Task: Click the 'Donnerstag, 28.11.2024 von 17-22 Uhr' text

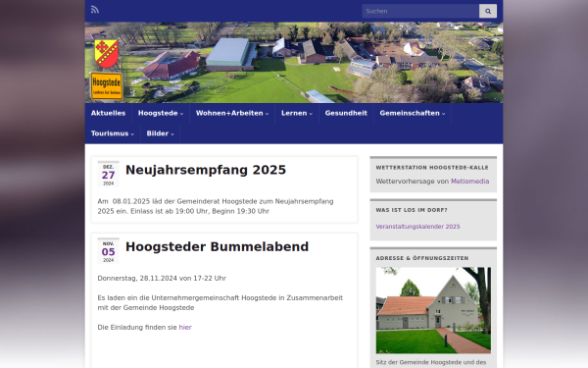Action: 162,279
